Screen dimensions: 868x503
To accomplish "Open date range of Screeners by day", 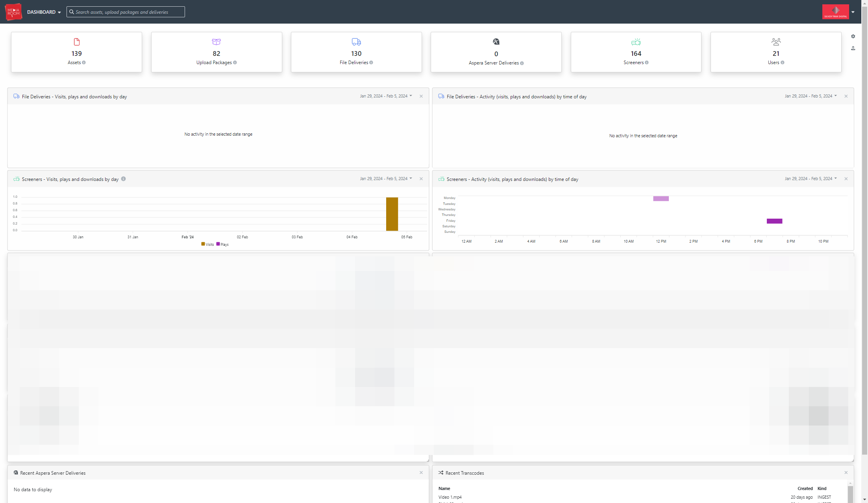I will [x=386, y=179].
